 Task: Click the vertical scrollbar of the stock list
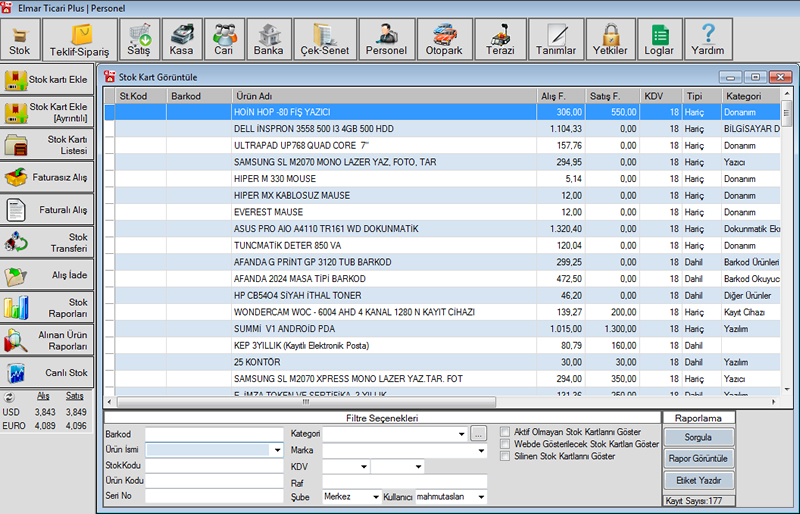(x=787, y=250)
